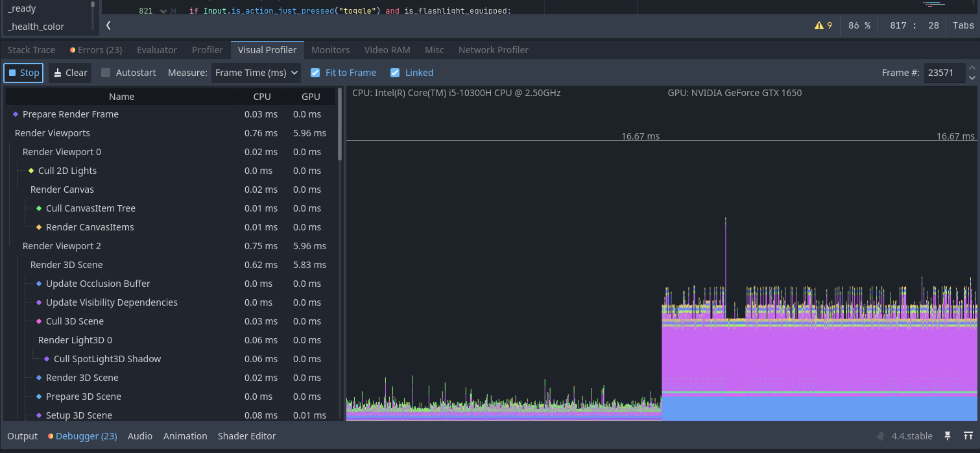Click the purple diamond beside Prepare Render Frame
Image resolution: width=980 pixels, height=453 pixels.
pos(16,114)
